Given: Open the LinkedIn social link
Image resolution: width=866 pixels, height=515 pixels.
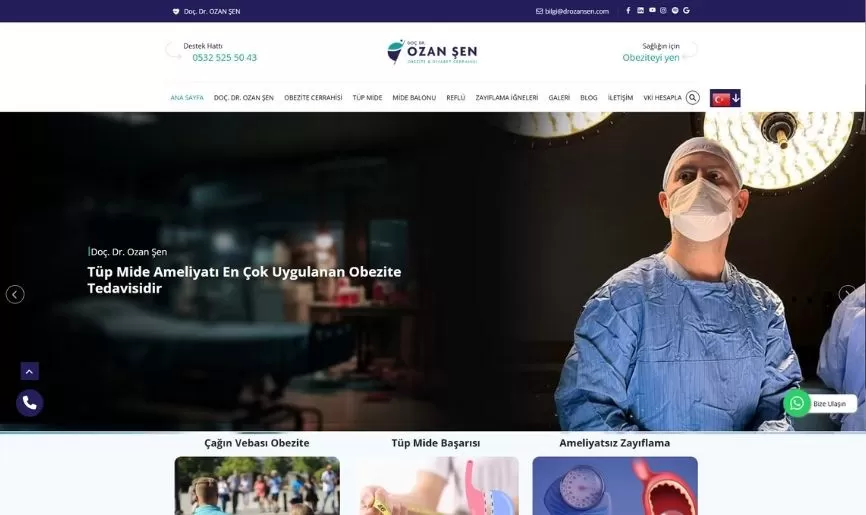Looking at the screenshot, I should tap(640, 10).
